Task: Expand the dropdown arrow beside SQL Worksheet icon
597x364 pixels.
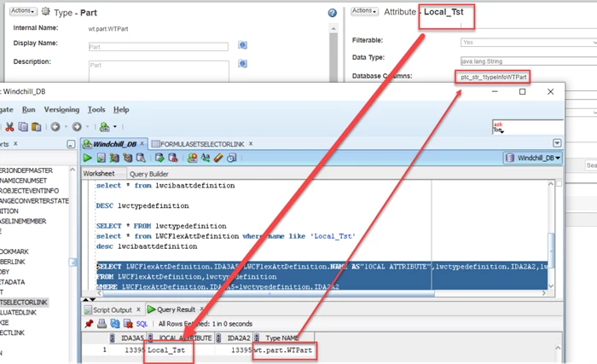Action: [114, 127]
